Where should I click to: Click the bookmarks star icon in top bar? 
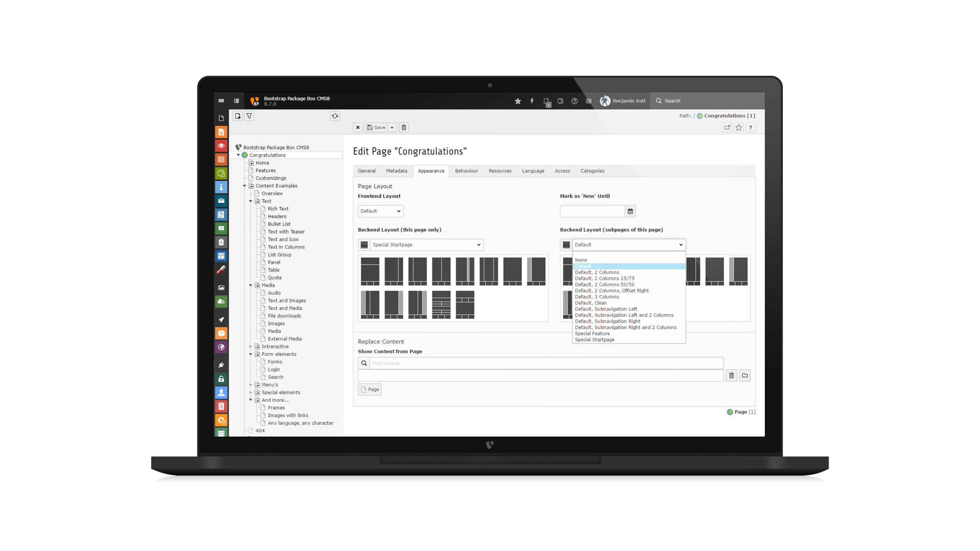coord(518,101)
